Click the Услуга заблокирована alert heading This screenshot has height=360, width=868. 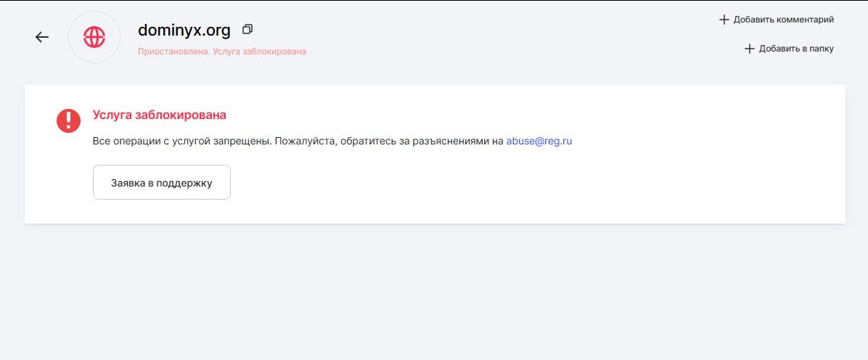click(159, 115)
